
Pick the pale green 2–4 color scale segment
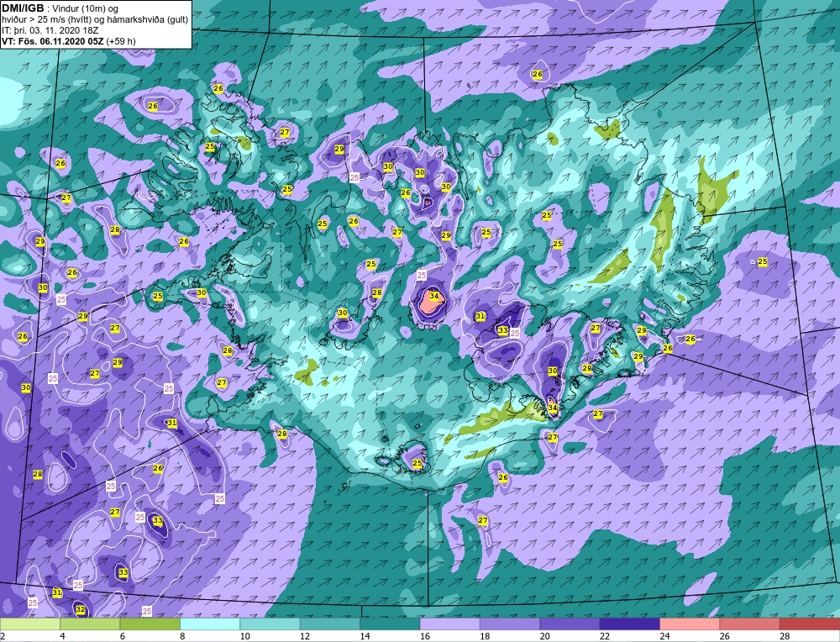point(30,624)
